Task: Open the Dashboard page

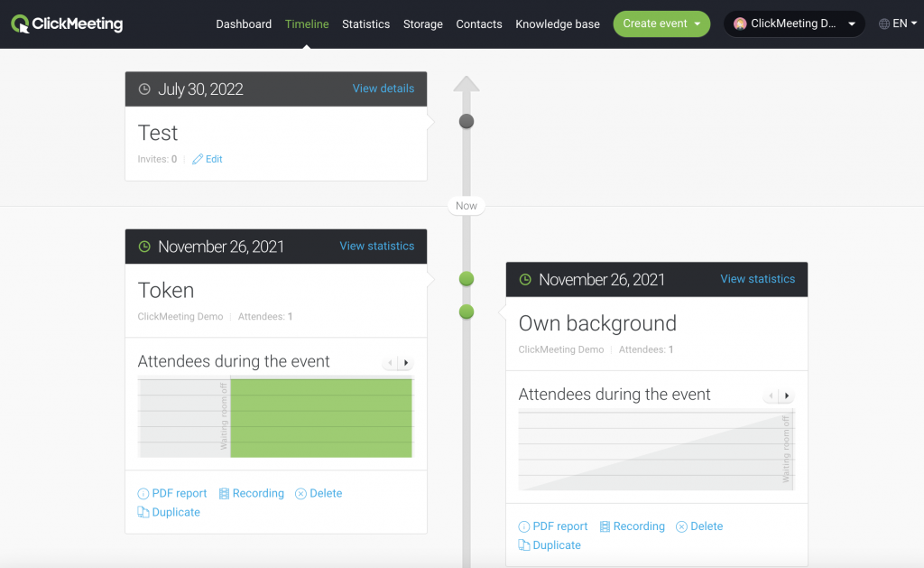Action: point(244,24)
